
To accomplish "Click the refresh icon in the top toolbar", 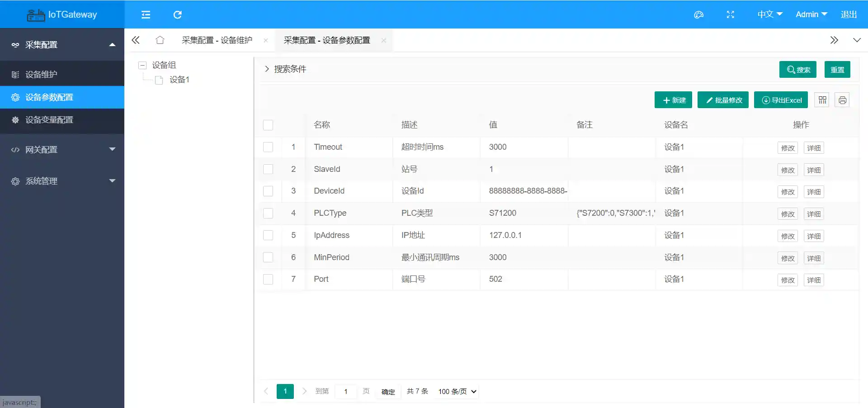I will click(177, 14).
